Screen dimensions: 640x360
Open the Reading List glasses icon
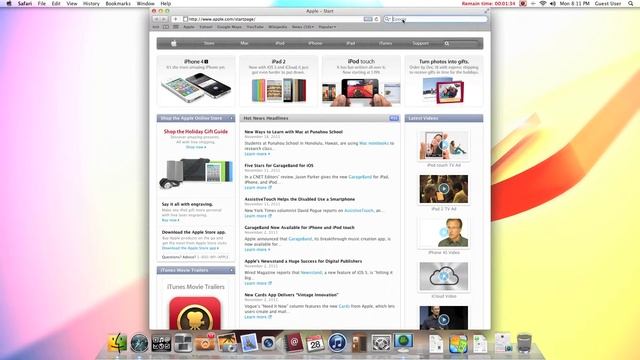156,27
